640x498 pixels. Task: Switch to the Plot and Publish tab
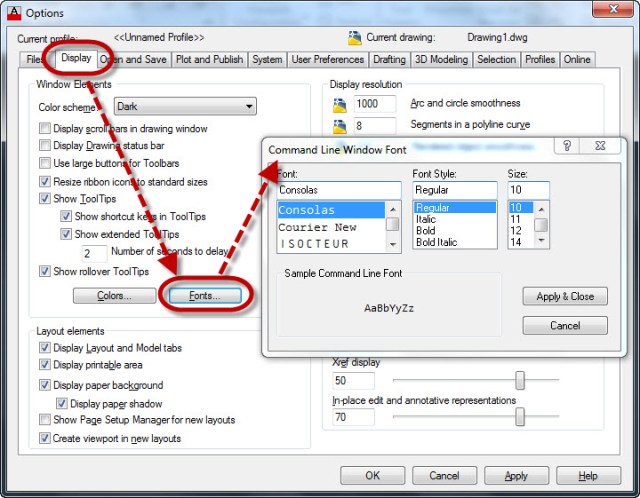209,60
